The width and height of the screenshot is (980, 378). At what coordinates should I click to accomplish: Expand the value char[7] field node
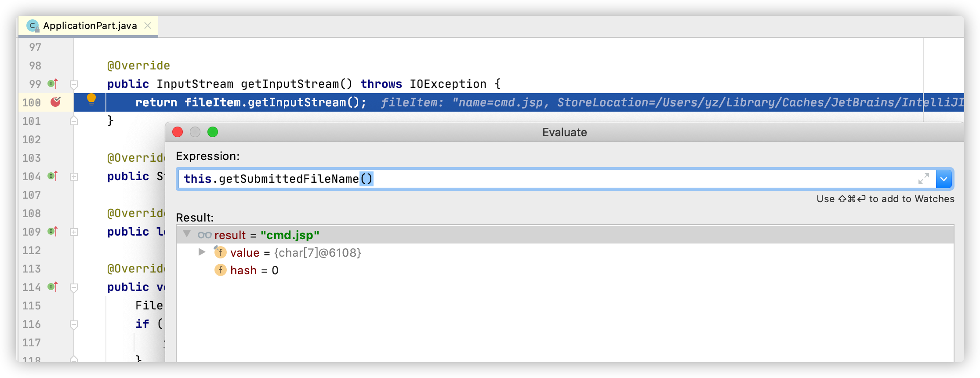click(x=202, y=252)
